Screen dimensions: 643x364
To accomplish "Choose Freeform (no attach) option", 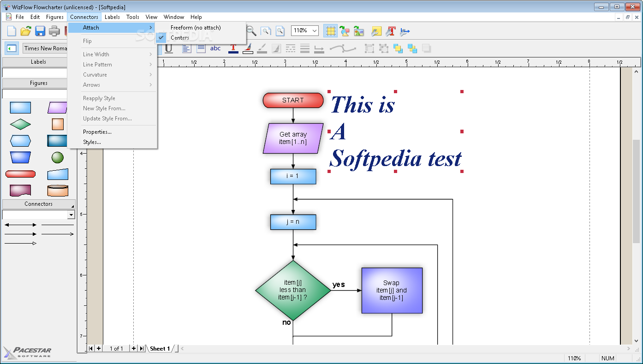I will tap(200, 28).
